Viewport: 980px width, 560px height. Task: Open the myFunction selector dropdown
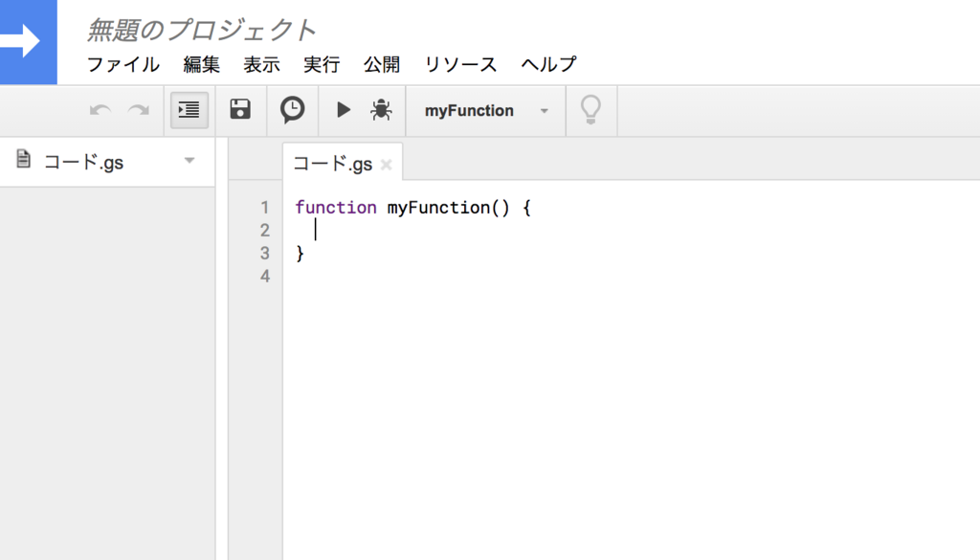(x=486, y=111)
